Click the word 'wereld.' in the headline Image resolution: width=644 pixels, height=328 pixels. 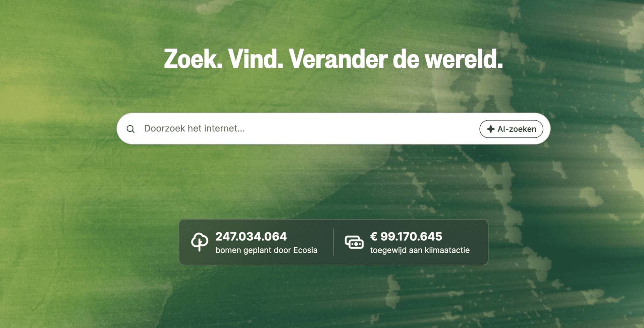(x=464, y=59)
